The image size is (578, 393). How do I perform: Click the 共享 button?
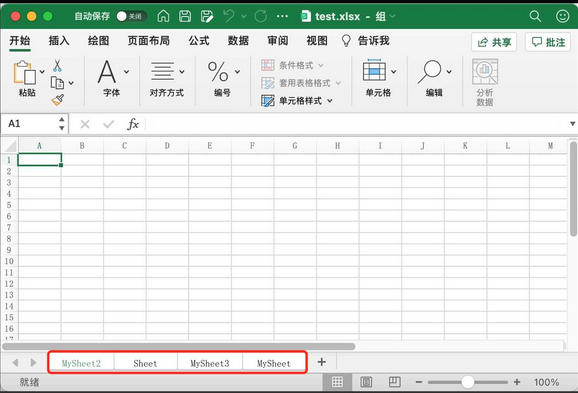(494, 42)
